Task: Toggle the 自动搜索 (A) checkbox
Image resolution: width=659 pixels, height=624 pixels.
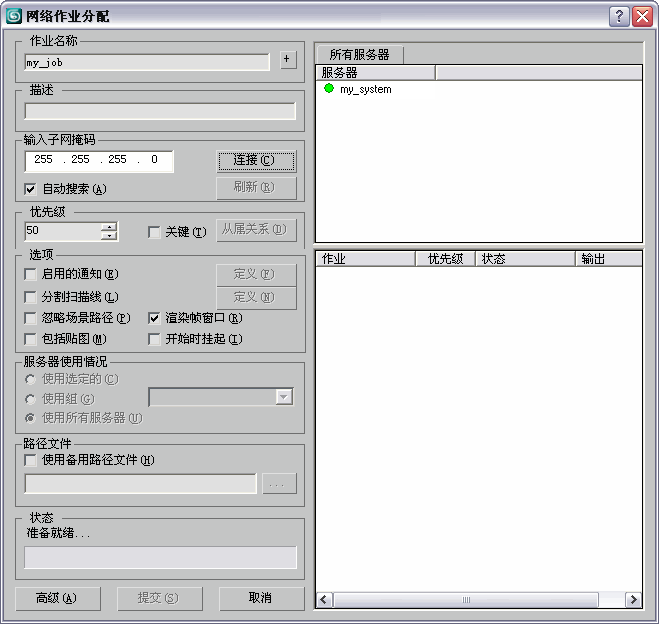Action: point(30,189)
